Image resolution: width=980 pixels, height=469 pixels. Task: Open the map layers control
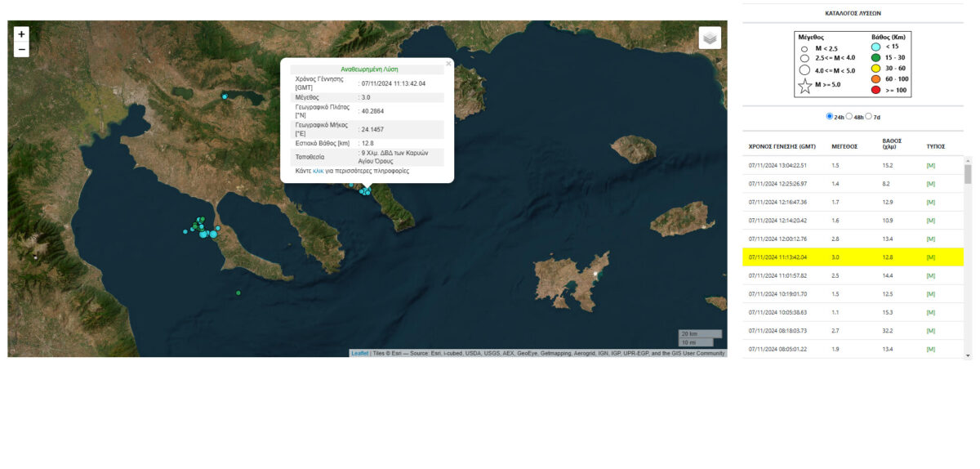pyautogui.click(x=710, y=38)
